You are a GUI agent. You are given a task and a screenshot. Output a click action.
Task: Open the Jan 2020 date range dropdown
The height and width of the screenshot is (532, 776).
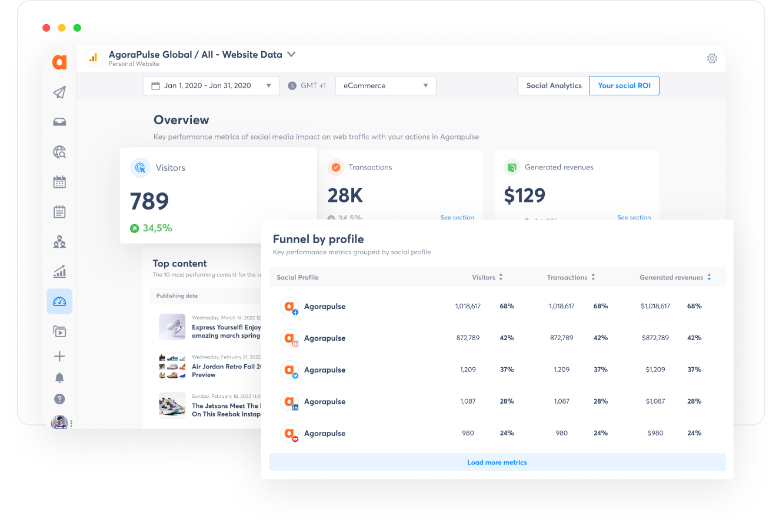[211, 86]
